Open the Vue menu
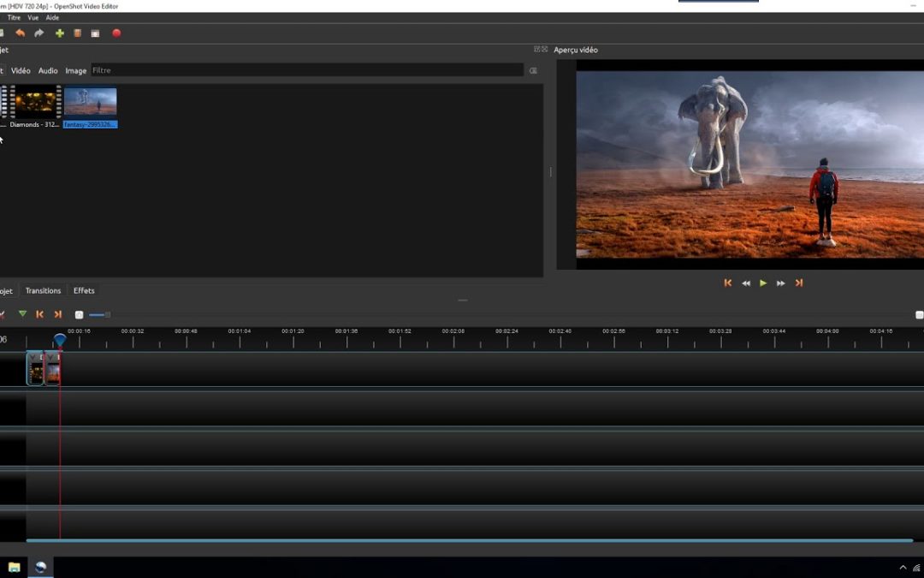Screen dimensions: 924x578 33,17
